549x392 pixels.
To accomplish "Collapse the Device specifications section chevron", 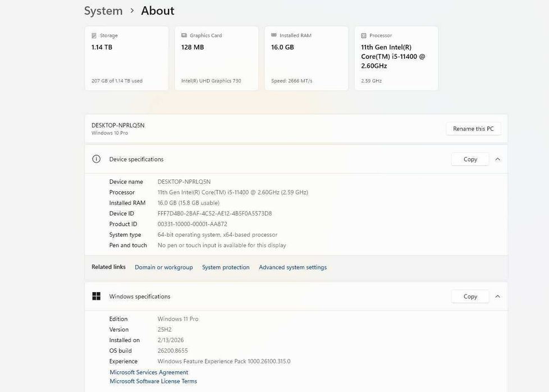I will (x=497, y=159).
